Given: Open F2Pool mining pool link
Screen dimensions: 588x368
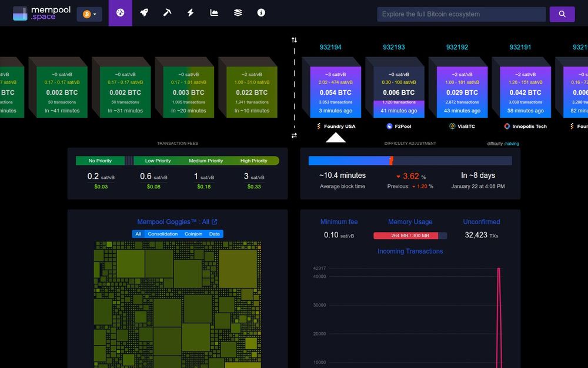Looking at the screenshot, I should coord(399,126).
